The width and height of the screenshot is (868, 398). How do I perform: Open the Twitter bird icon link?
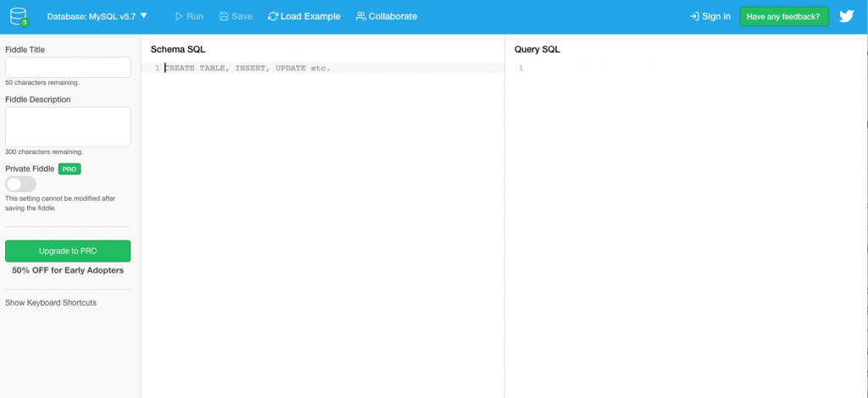(846, 16)
